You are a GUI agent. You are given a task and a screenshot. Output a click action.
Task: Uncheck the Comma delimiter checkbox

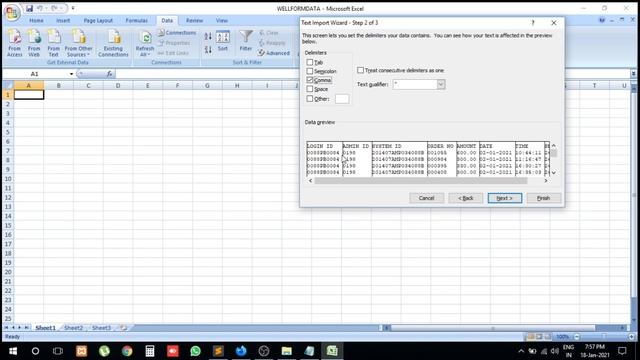pyautogui.click(x=310, y=80)
